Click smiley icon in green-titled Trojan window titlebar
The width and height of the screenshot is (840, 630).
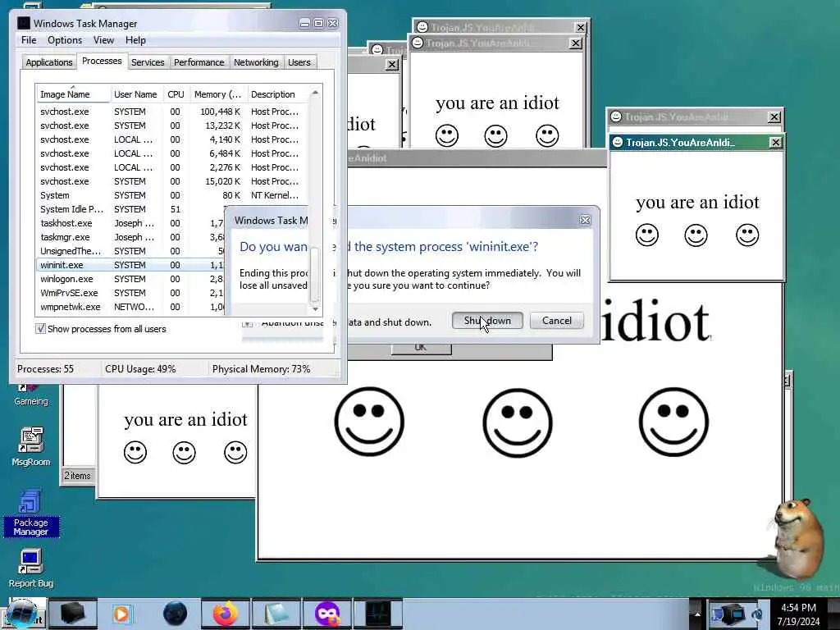617,142
